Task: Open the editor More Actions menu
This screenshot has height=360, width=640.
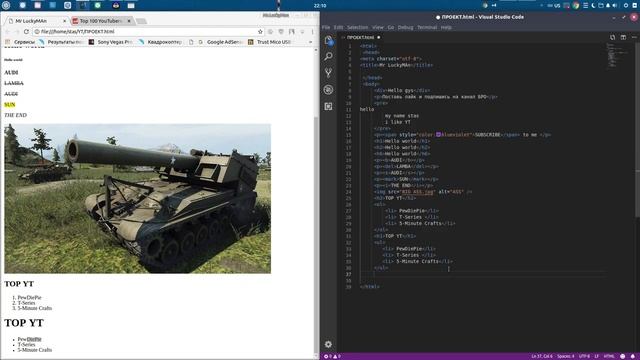Action: (x=634, y=37)
